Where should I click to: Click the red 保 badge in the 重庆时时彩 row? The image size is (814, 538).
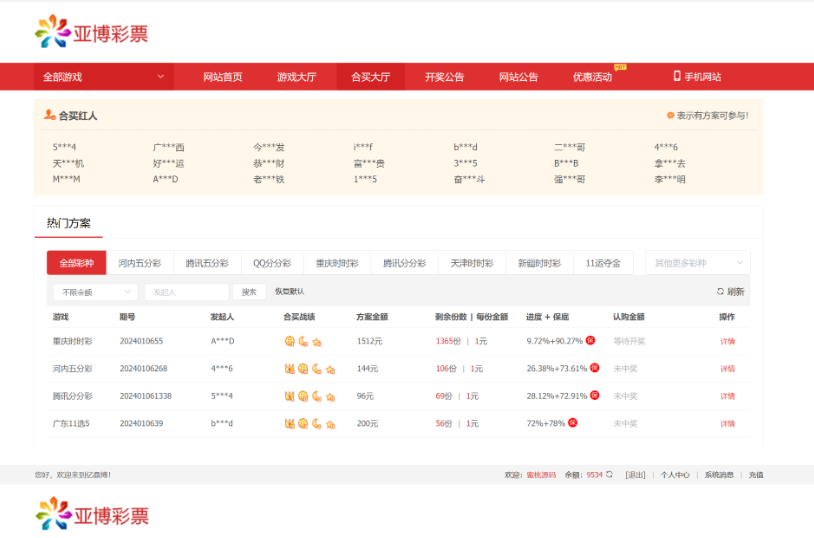(x=590, y=340)
